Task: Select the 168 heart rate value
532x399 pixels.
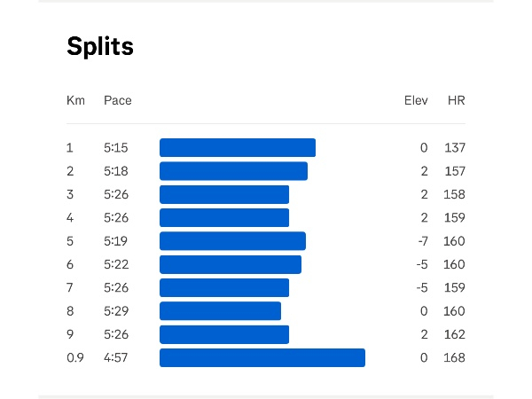Action: [454, 357]
